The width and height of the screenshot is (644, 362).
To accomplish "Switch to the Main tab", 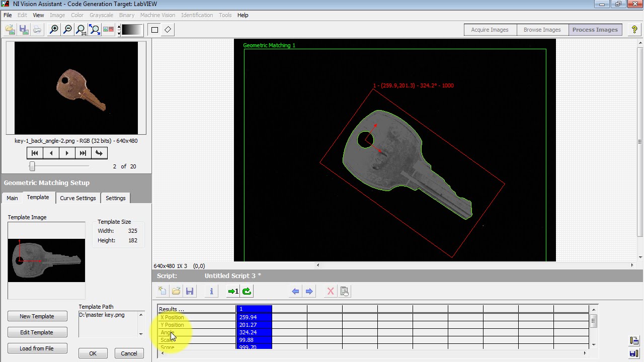I will (x=12, y=198).
